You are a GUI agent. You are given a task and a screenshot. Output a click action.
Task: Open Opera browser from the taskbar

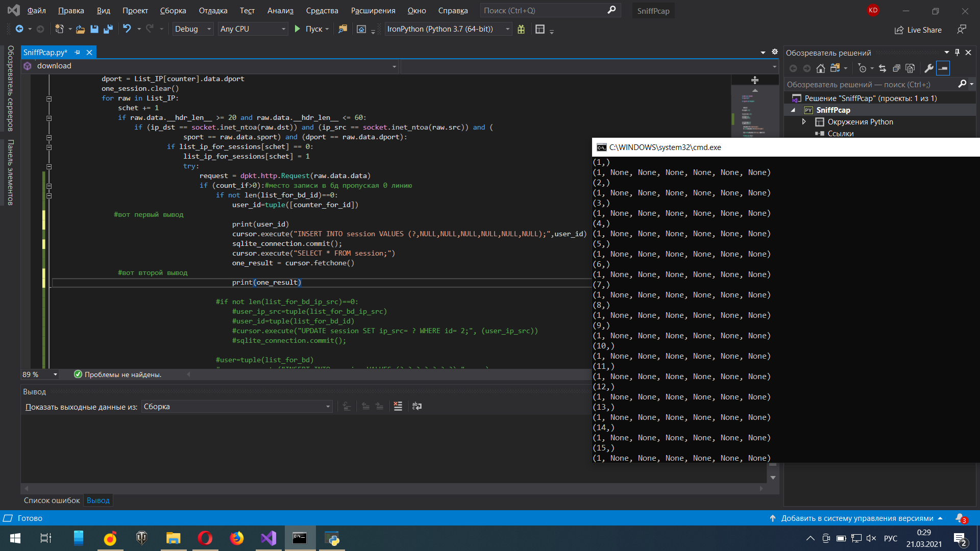[x=205, y=538]
